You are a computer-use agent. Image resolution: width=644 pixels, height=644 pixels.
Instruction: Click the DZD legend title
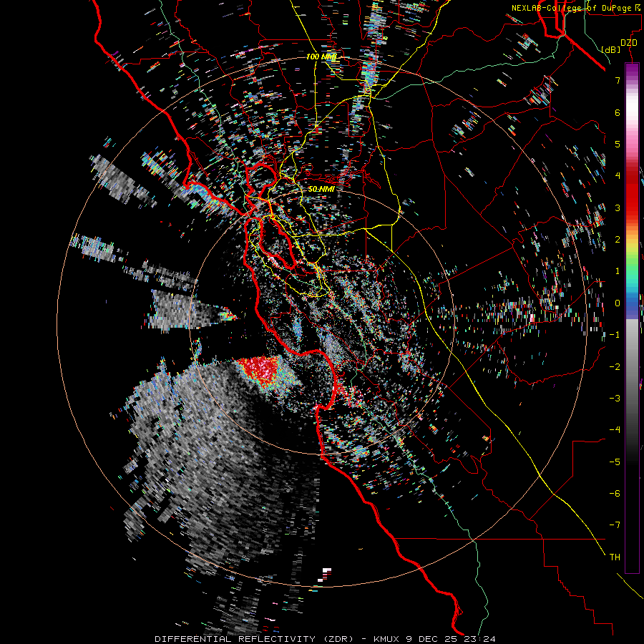[628, 43]
